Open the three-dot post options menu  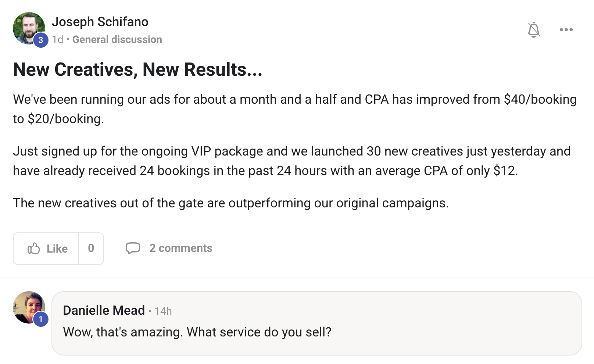tap(566, 30)
